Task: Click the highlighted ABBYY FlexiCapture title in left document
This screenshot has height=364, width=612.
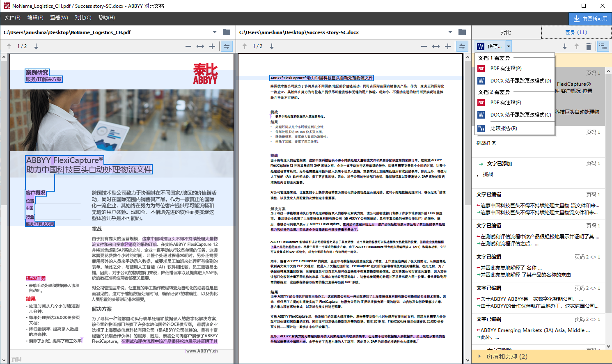Action: click(x=89, y=165)
